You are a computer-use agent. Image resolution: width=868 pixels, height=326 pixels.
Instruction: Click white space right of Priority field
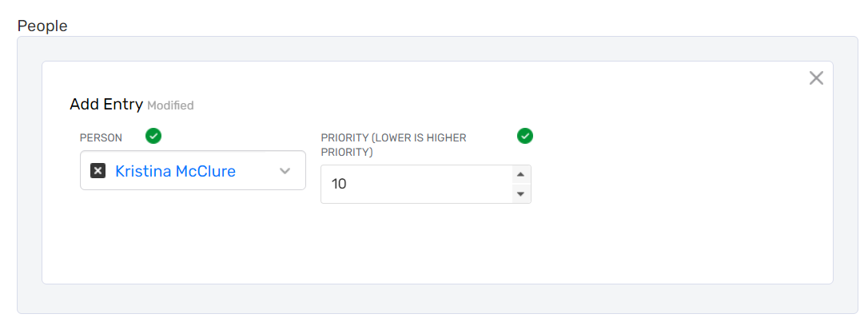tap(679, 184)
